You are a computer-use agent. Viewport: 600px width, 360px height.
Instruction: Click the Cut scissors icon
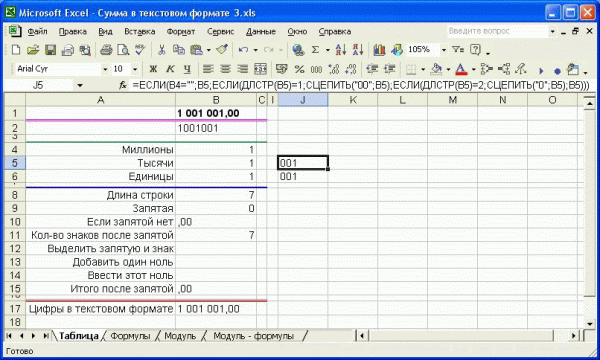pyautogui.click(x=161, y=50)
